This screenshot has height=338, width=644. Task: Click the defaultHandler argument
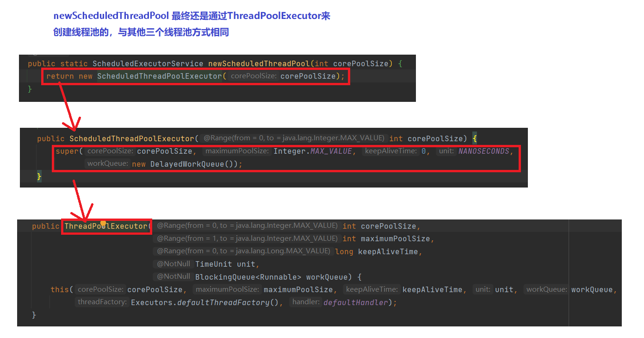(355, 302)
